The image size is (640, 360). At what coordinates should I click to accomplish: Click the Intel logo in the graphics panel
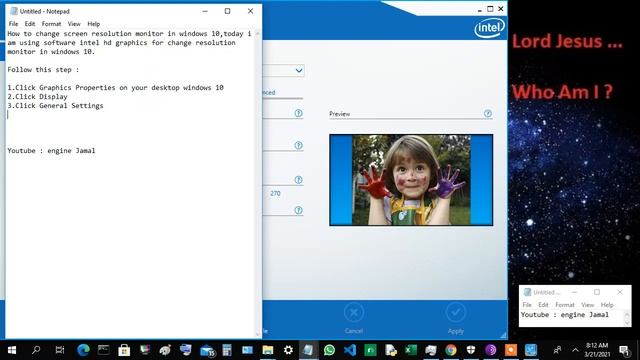[489, 28]
